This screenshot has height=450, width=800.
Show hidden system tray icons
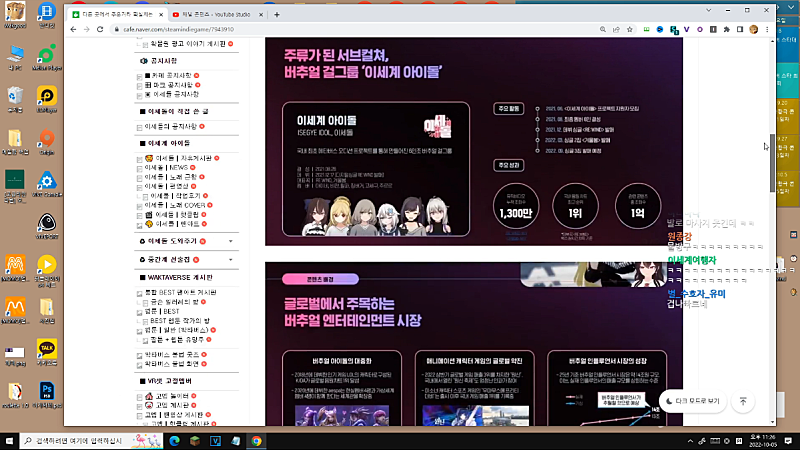tap(690, 441)
